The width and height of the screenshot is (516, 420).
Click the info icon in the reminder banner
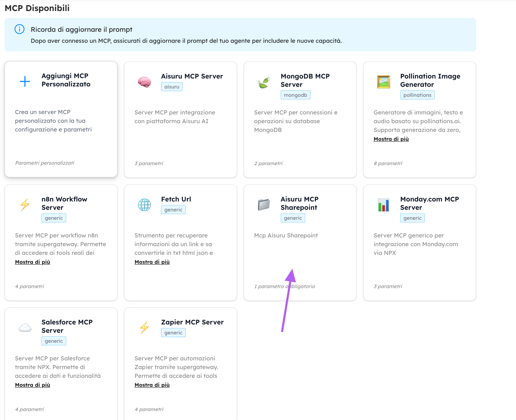tap(19, 29)
